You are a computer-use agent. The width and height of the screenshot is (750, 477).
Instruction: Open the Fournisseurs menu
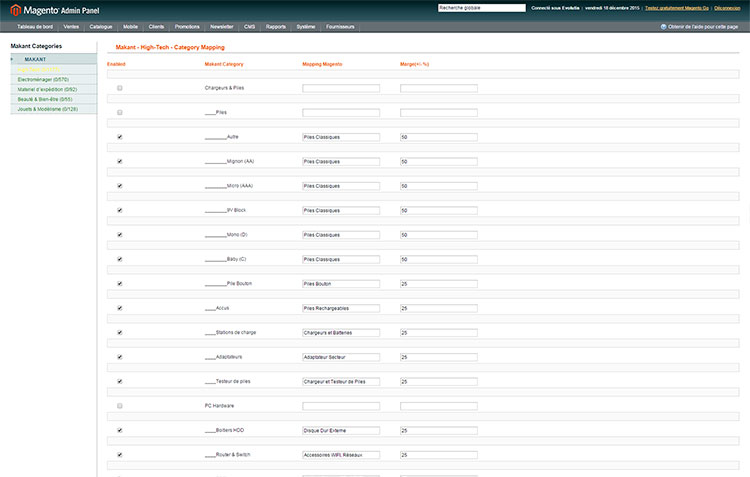(341, 27)
